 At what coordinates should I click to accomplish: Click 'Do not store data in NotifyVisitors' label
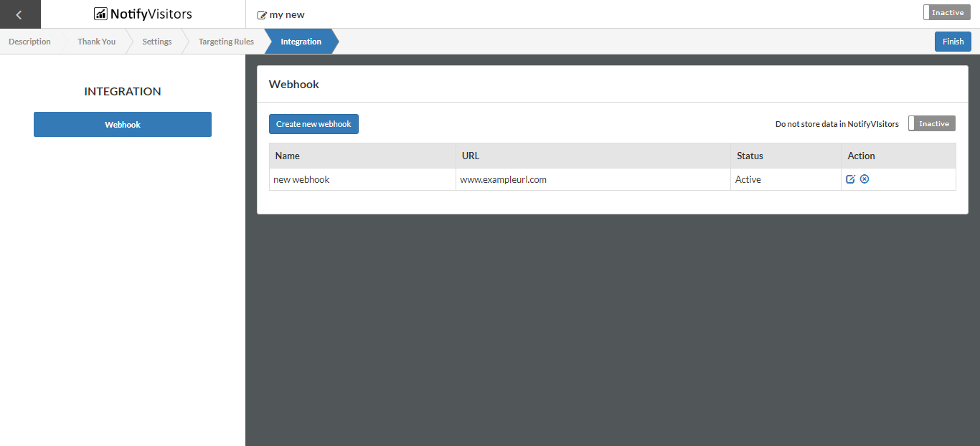(837, 124)
